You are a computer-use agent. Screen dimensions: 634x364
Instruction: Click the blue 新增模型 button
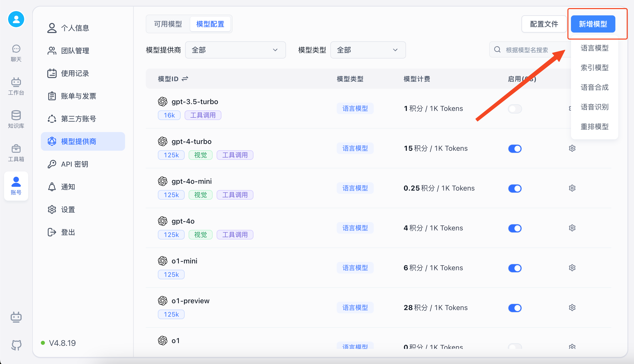tap(593, 24)
